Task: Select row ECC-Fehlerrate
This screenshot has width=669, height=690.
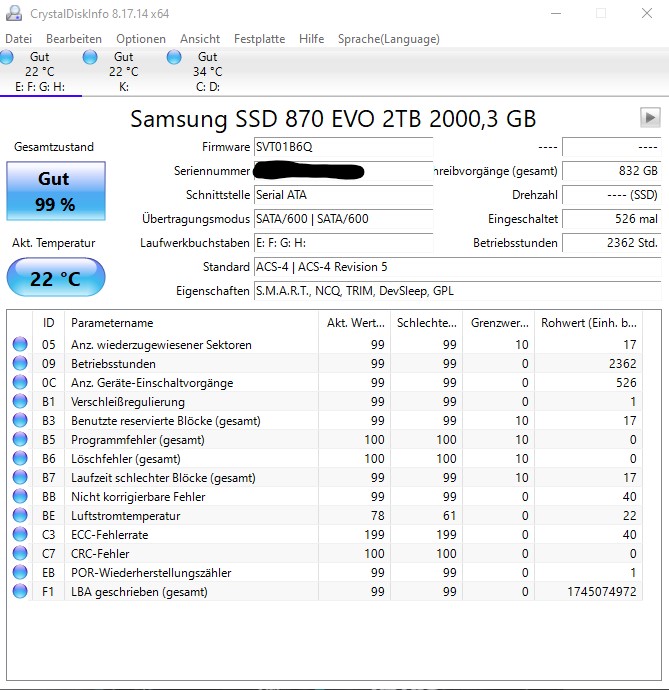Action: click(x=325, y=534)
